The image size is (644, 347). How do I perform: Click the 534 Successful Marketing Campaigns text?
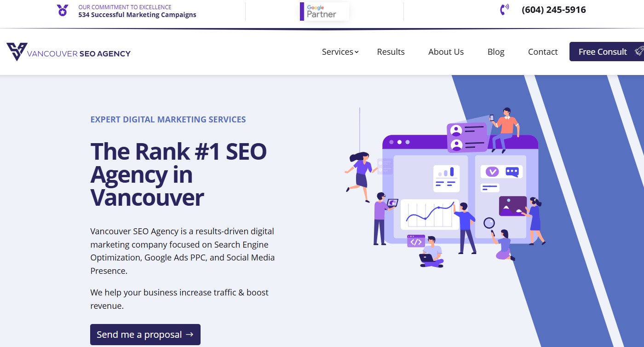(x=136, y=14)
